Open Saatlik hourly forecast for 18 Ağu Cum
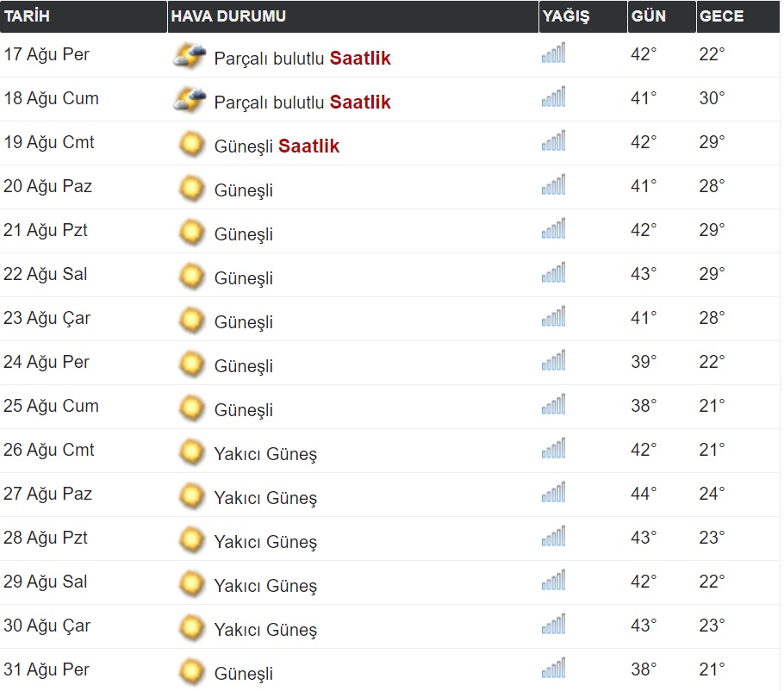Image resolution: width=784 pixels, height=691 pixels. tap(360, 103)
